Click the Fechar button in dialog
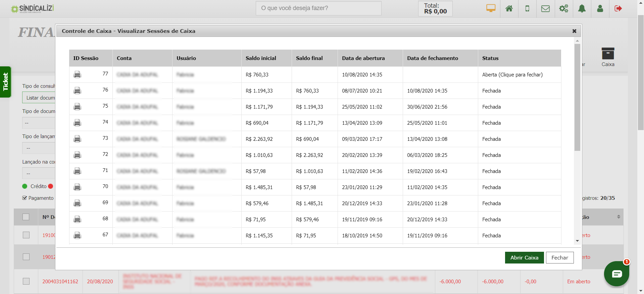Image resolution: width=644 pixels, height=294 pixels. 559,257
